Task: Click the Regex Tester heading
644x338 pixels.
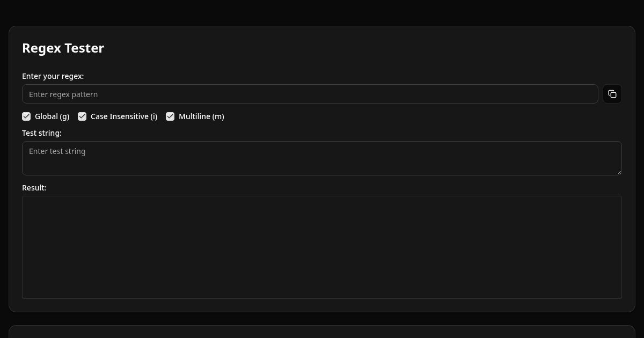Action: click(x=63, y=48)
